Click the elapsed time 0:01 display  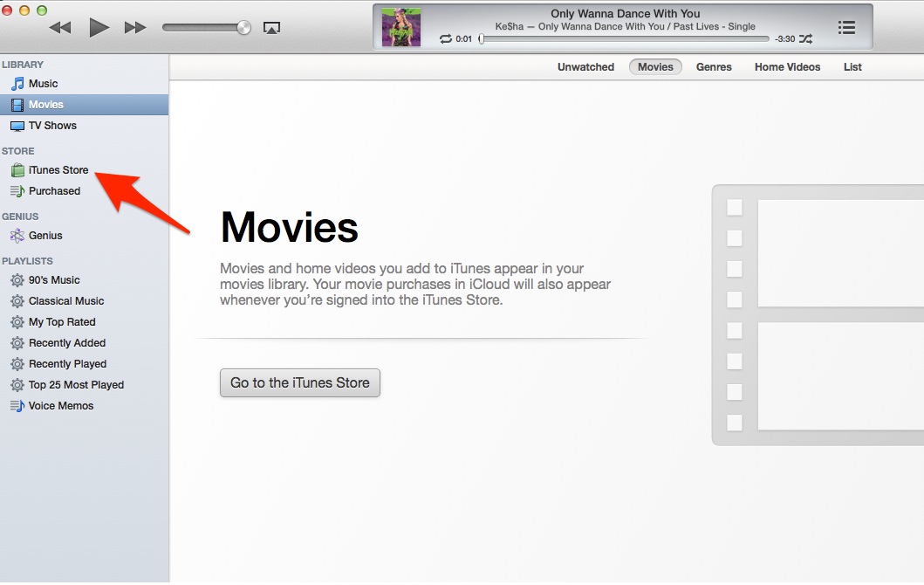464,39
